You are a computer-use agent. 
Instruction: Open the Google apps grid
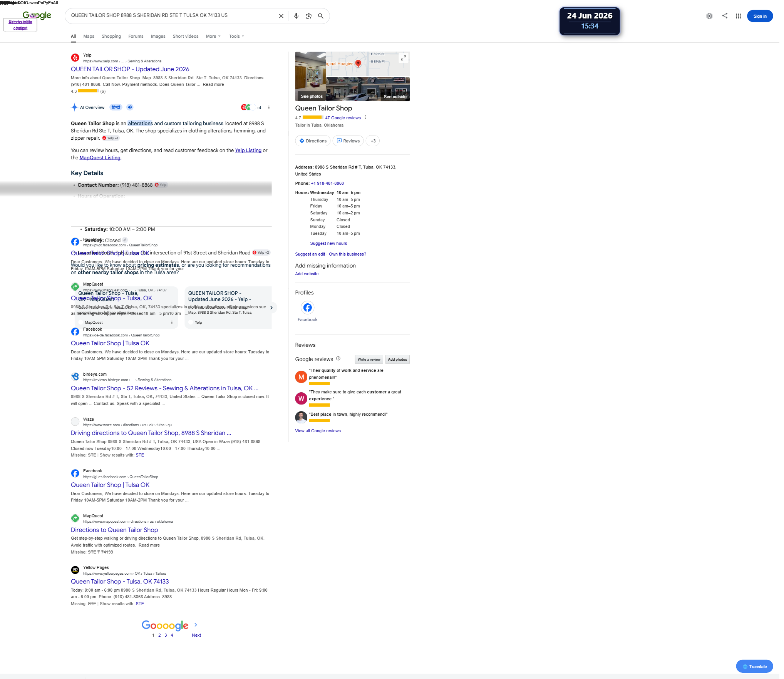(x=738, y=16)
